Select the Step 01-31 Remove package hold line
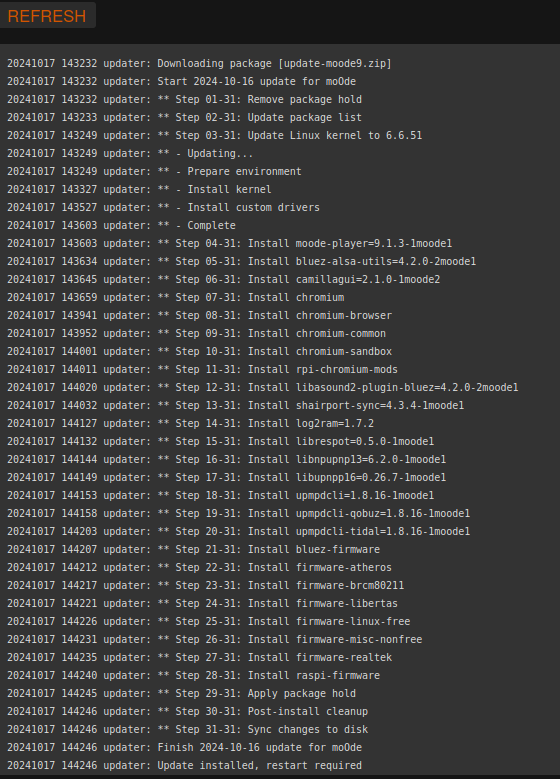 pyautogui.click(x=184, y=99)
